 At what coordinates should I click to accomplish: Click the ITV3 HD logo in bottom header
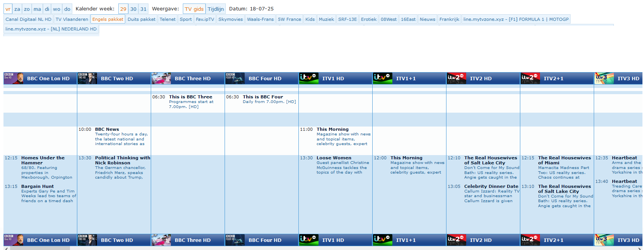click(x=604, y=240)
